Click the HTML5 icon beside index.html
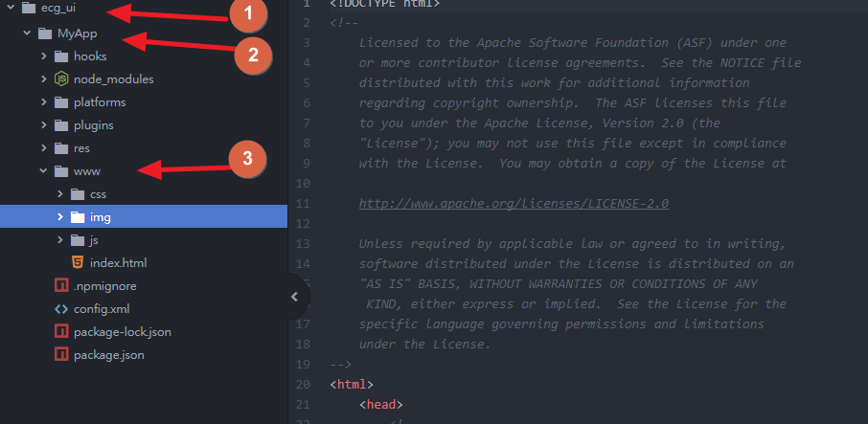This screenshot has width=868, height=424. click(78, 263)
